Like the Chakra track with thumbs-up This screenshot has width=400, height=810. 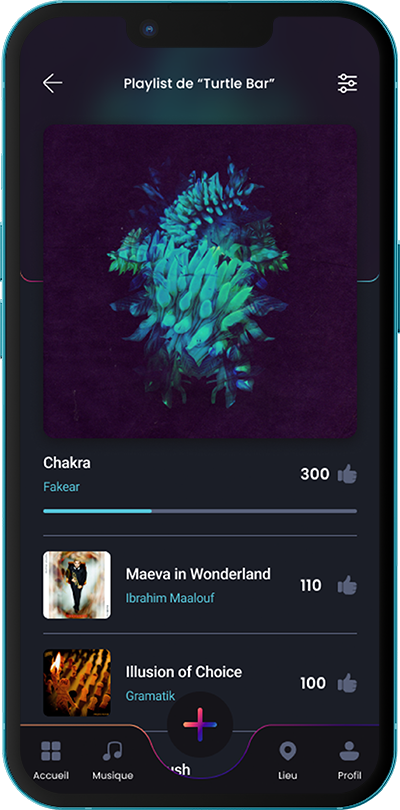coord(347,474)
